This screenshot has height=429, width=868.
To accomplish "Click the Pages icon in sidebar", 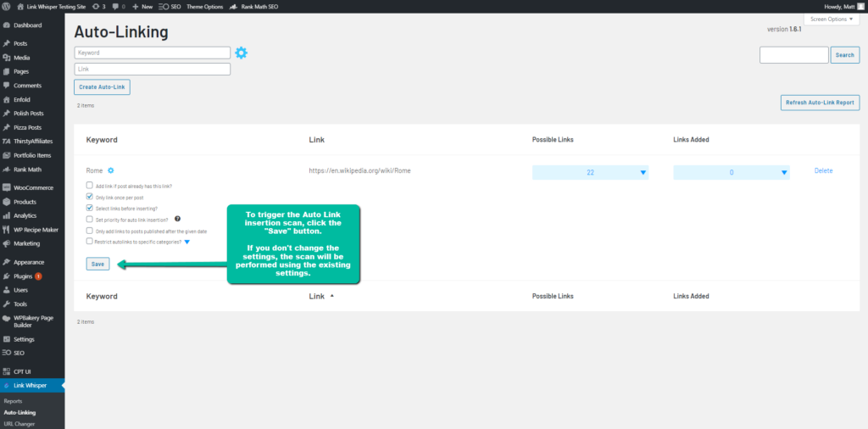I will 6,71.
